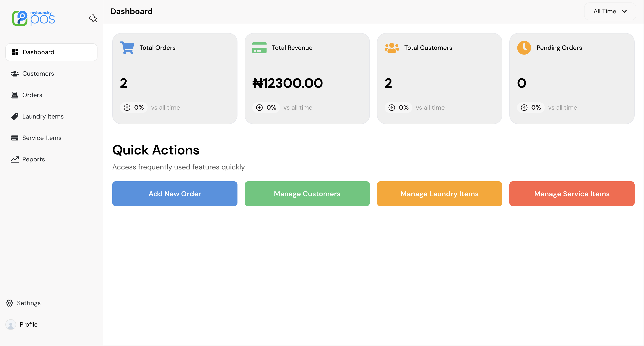Select Service Items in the sidebar
The width and height of the screenshot is (644, 346).
coord(42,138)
